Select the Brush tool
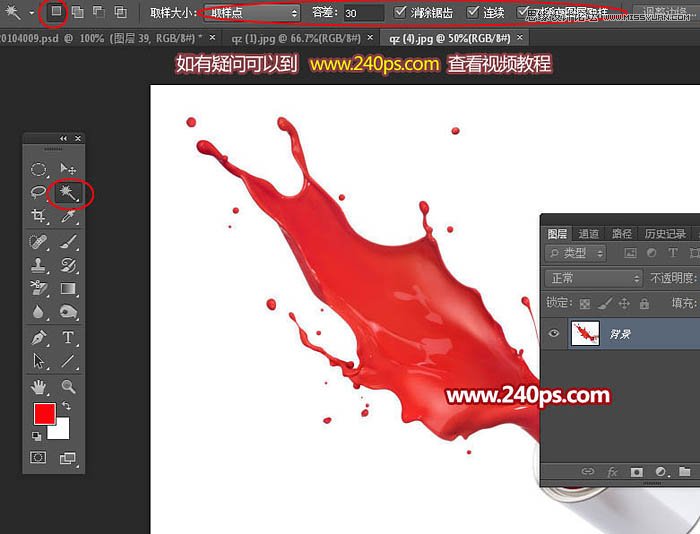The height and width of the screenshot is (534, 700). coord(68,242)
